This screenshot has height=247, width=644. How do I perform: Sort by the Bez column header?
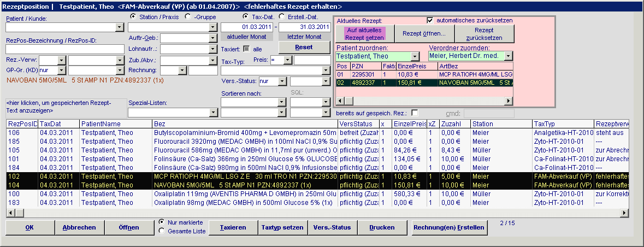[245, 123]
